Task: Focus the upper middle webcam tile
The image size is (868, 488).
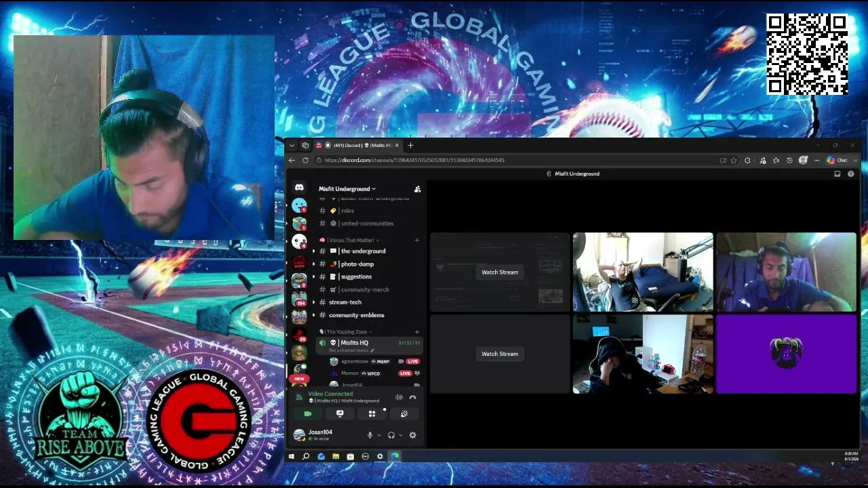Action: (643, 272)
